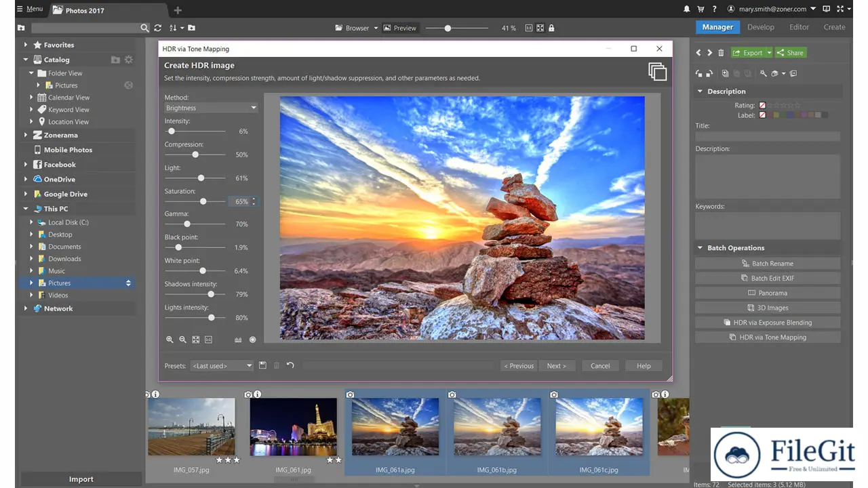Click the notifications bell icon
The width and height of the screenshot is (868, 488).
[x=688, y=9]
